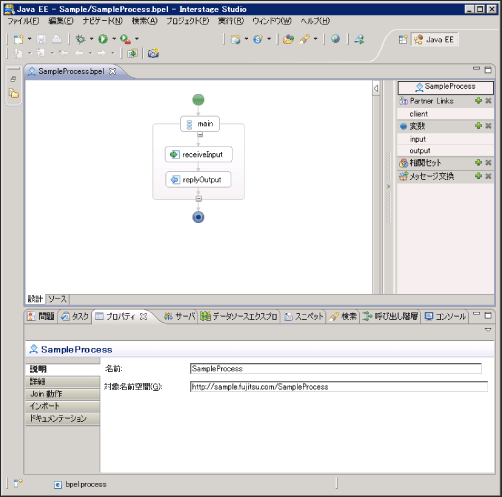Click the second-row toolbar camera folder icon
502x497 pixels.
[153, 53]
